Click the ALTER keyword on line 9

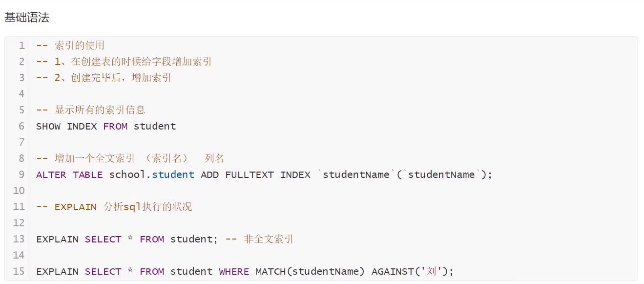point(51,175)
